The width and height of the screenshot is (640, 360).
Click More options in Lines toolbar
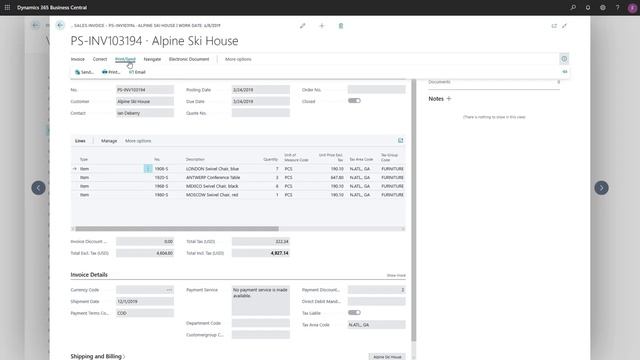[x=138, y=141]
